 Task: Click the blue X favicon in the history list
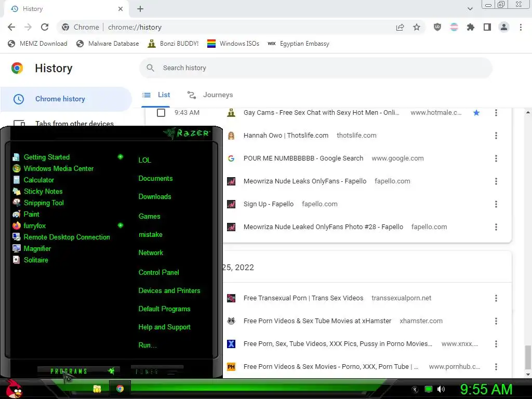231,344
